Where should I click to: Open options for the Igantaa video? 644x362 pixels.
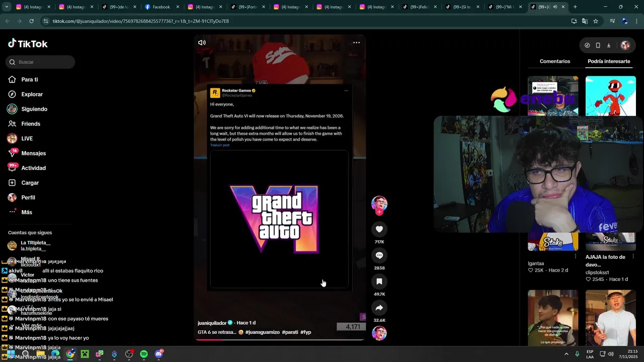click(x=576, y=256)
